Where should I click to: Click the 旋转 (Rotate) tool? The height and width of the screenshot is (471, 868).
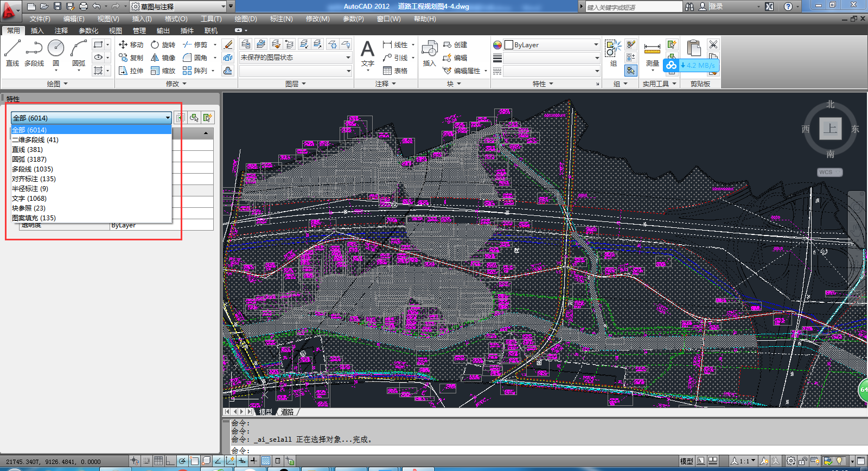click(x=163, y=44)
